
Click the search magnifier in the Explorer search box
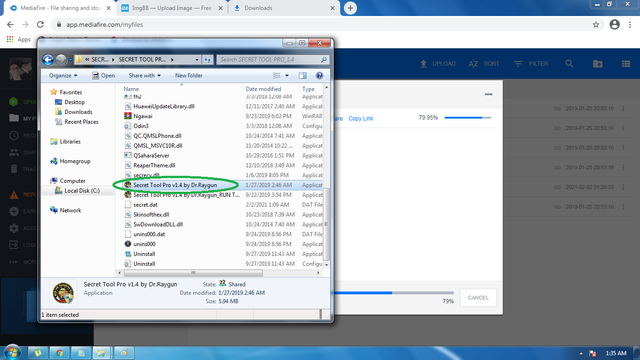pyautogui.click(x=324, y=60)
